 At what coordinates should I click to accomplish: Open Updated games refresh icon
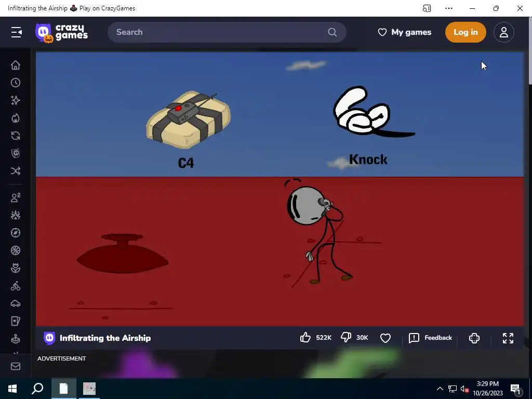pos(16,136)
